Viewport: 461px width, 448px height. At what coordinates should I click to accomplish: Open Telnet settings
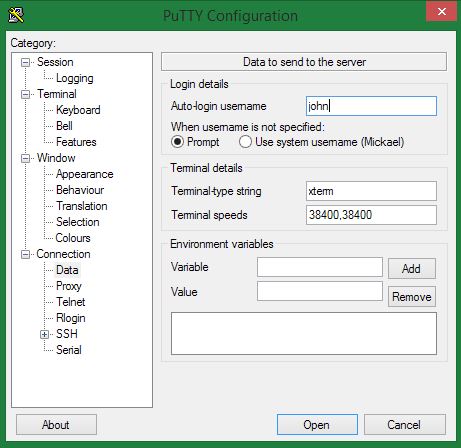tap(71, 302)
